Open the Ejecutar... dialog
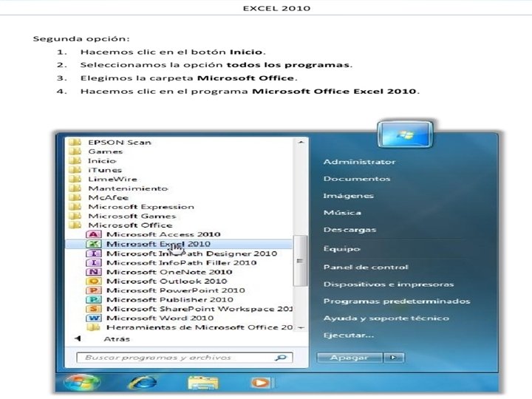This screenshot has height=399, width=532. (349, 335)
